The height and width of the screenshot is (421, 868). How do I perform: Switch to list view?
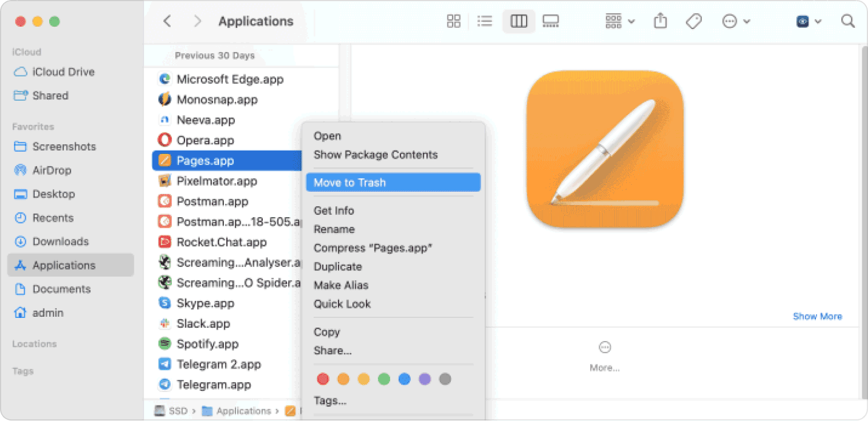click(485, 21)
